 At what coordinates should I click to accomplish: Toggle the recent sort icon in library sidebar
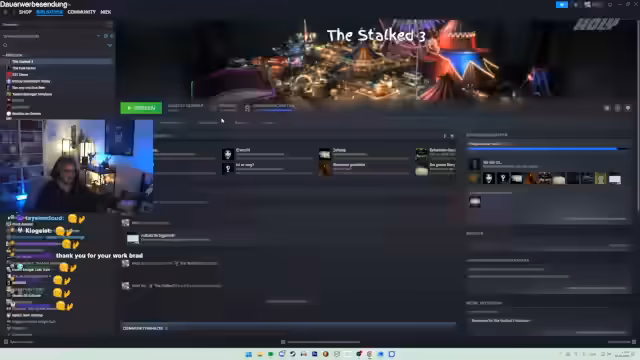(111, 36)
